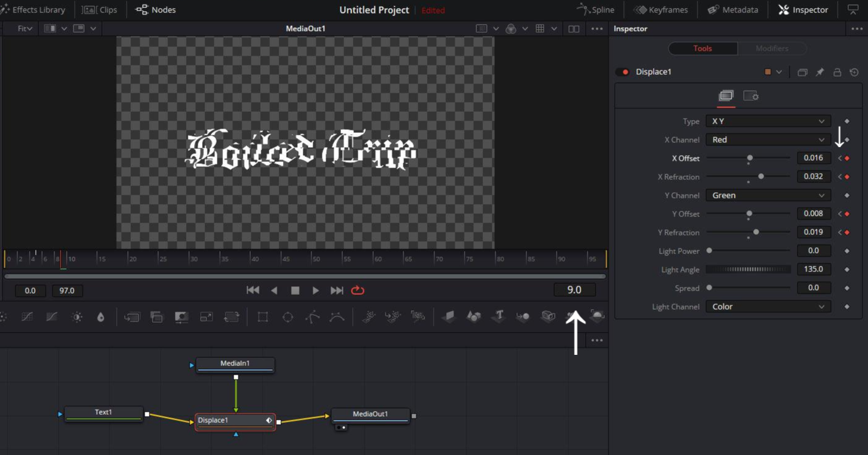This screenshot has height=455, width=868.
Task: Toggle the Displace1 enable switch
Action: click(623, 72)
